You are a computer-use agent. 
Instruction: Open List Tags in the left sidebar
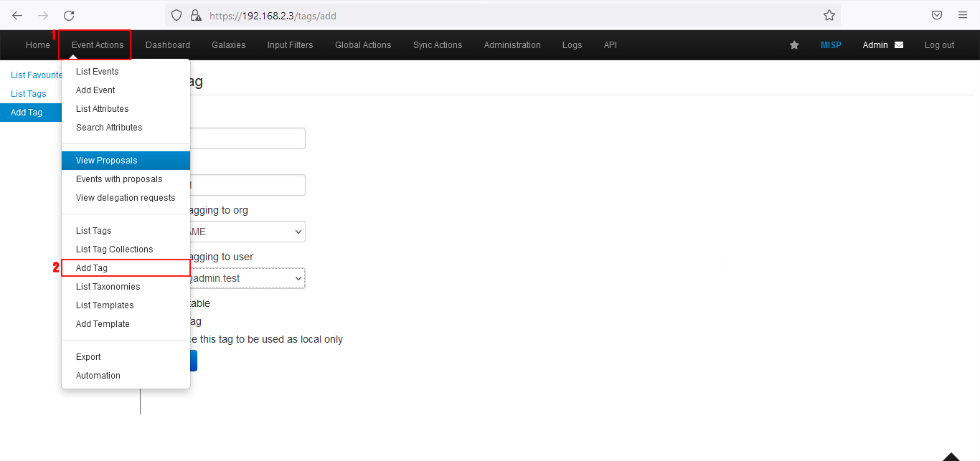click(x=29, y=94)
